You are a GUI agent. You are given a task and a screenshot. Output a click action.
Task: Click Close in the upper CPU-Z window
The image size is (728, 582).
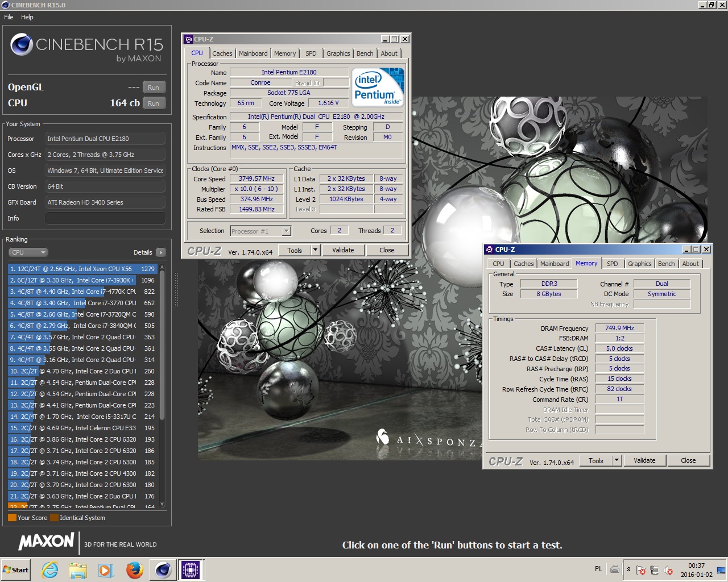tap(387, 250)
